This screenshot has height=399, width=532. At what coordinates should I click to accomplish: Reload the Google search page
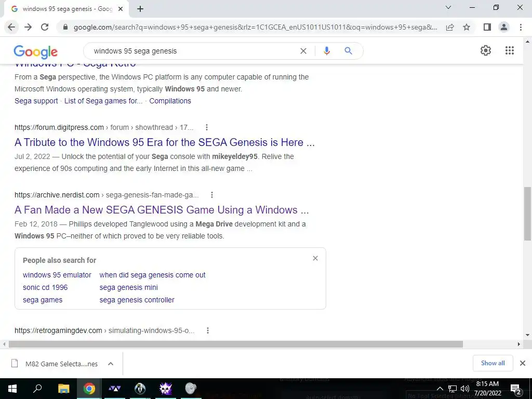pos(45,27)
